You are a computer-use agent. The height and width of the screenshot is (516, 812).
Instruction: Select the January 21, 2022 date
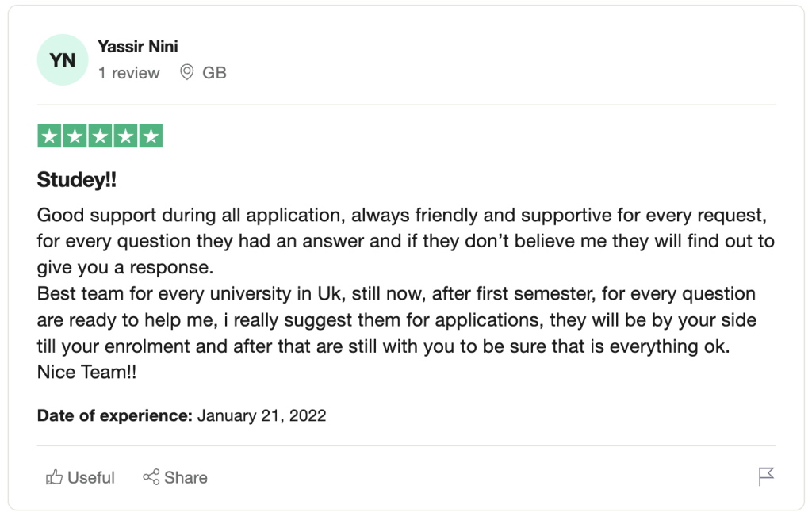pos(262,415)
